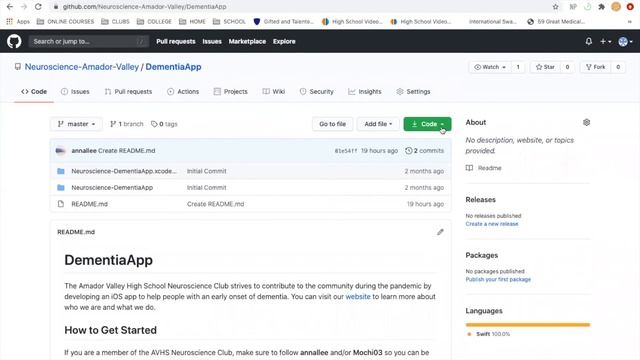The width and height of the screenshot is (640, 360).
Task: Fork the repository
Action: (596, 67)
